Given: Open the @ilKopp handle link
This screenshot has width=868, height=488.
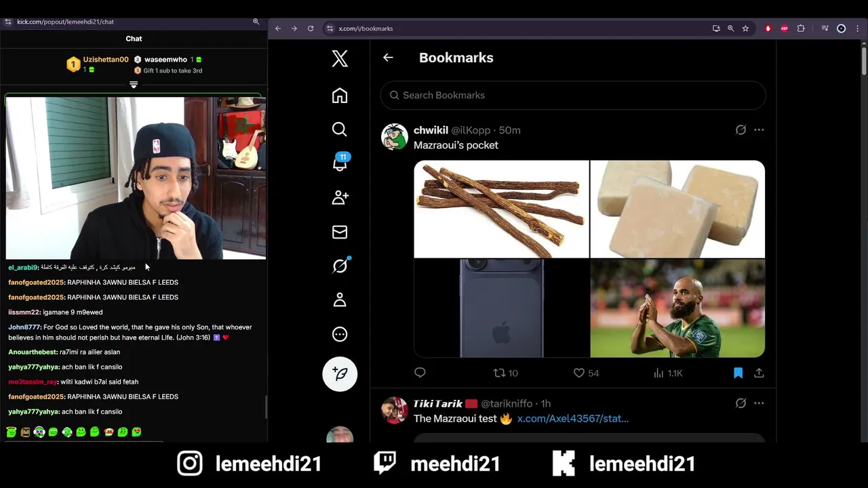Looking at the screenshot, I should 471,130.
